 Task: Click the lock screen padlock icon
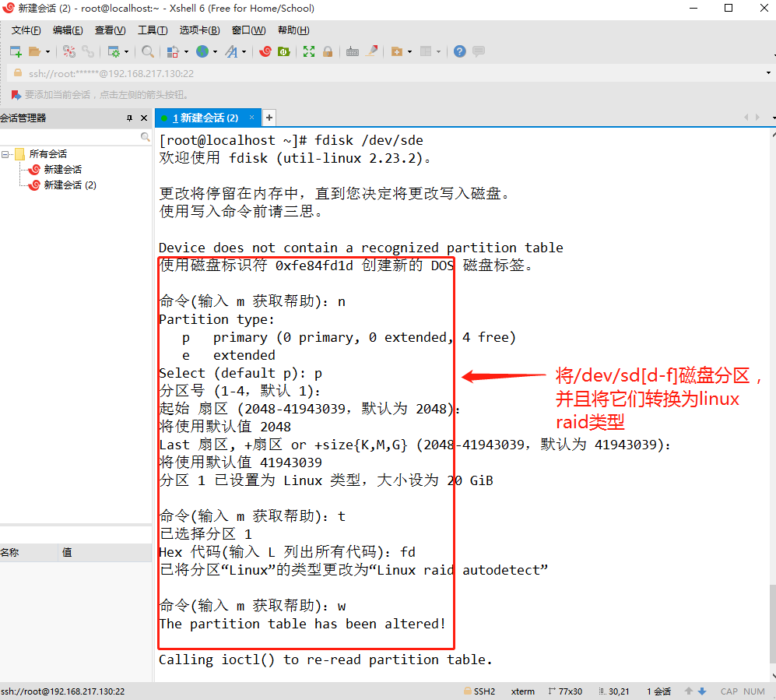tap(328, 51)
